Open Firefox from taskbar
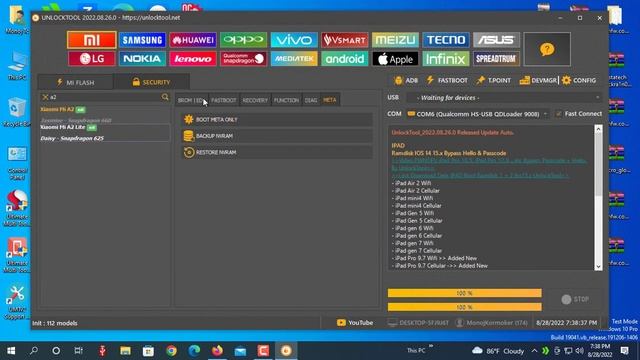Viewport: 640px width, 360px height. coord(217,351)
